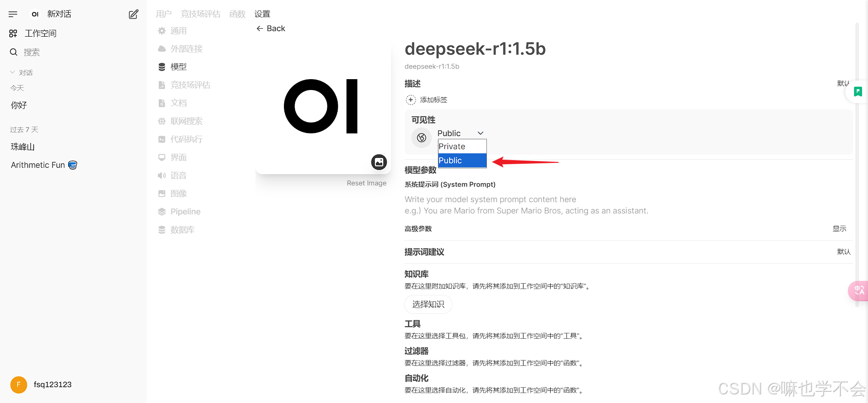Image resolution: width=868 pixels, height=403 pixels.
Task: Select Public option in visibility list
Action: coord(462,161)
